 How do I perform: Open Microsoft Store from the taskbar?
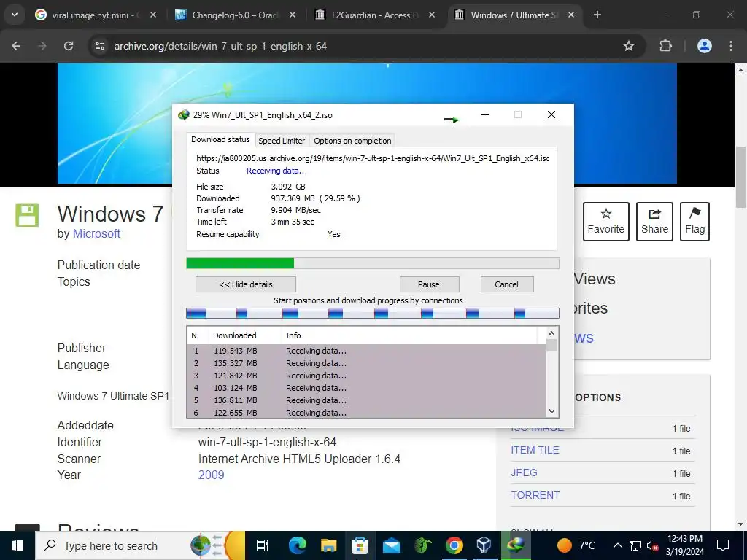coord(360,545)
